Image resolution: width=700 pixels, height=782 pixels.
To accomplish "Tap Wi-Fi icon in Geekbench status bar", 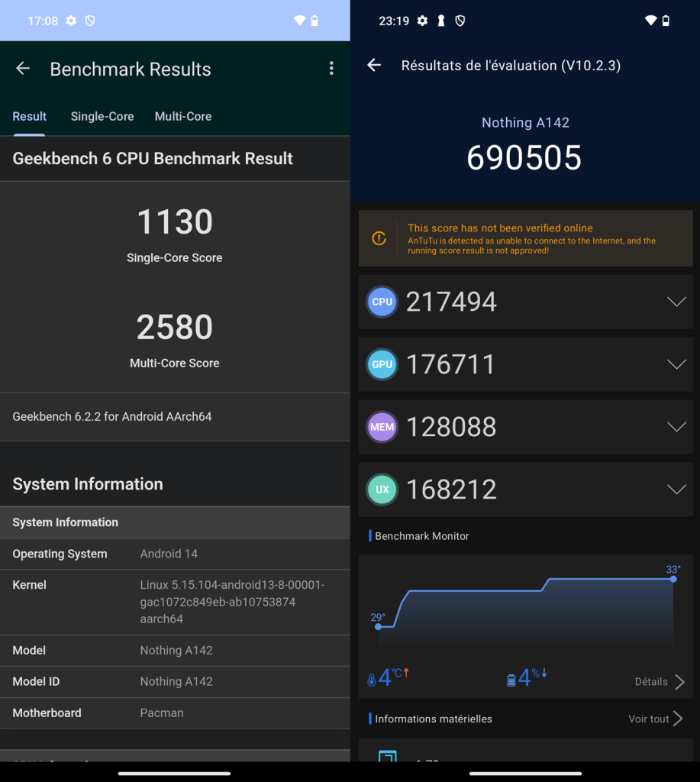I will (x=299, y=21).
